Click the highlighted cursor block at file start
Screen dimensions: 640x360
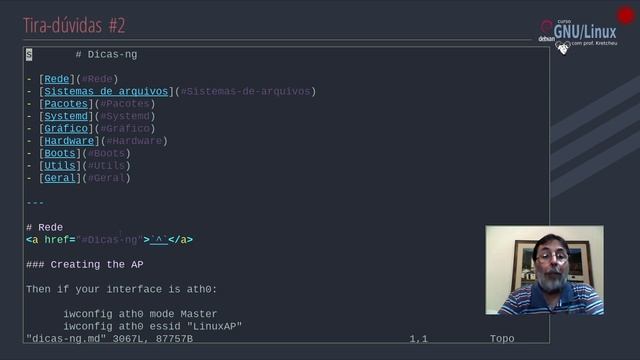click(29, 54)
